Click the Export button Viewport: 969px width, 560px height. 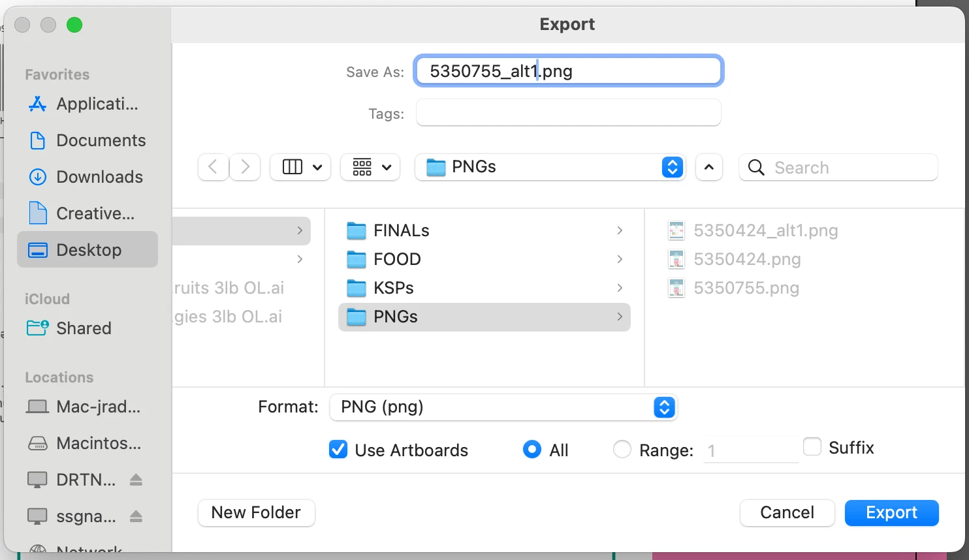point(891,512)
